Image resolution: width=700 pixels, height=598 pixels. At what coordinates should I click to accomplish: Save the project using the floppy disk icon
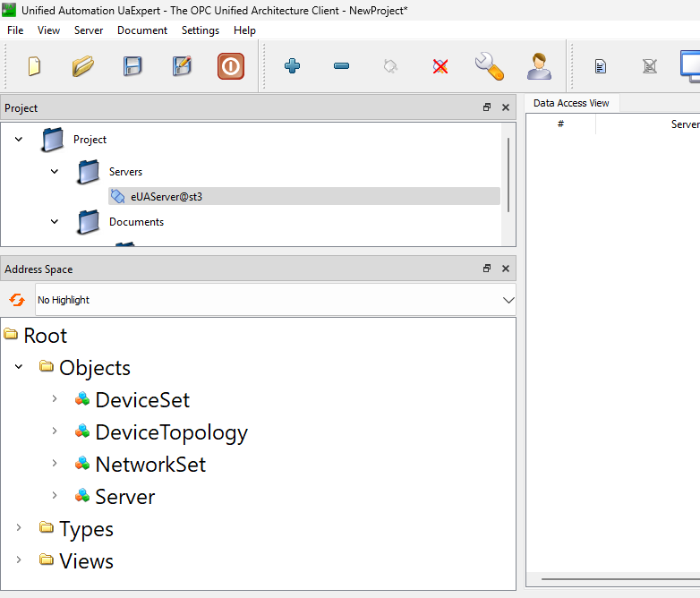pos(132,66)
